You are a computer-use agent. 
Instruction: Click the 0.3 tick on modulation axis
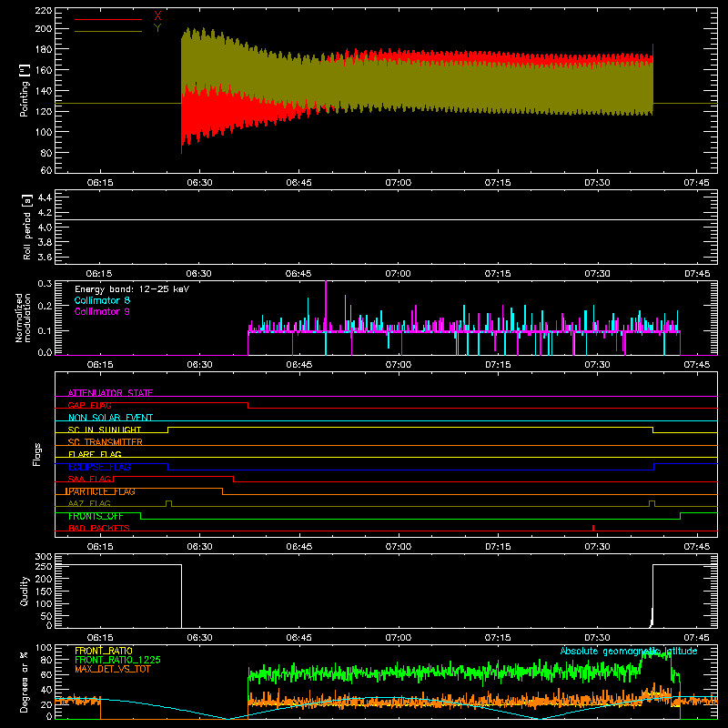[x=45, y=283]
